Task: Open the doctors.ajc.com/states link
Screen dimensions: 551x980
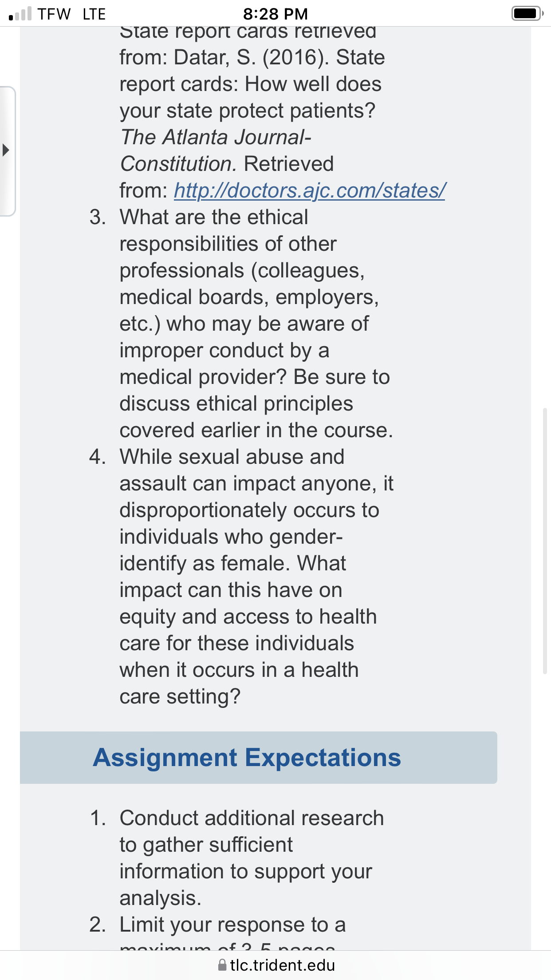Action: coord(309,191)
